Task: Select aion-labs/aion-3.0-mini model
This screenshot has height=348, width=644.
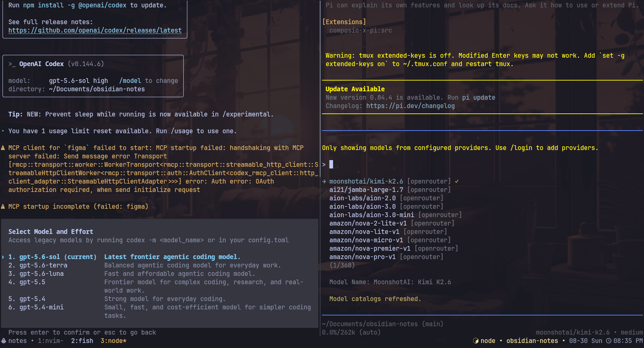Action: coord(395,215)
